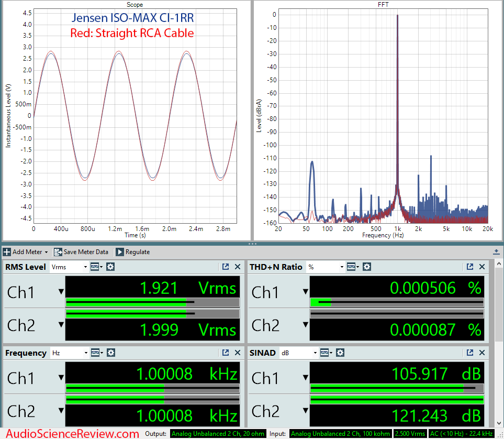Click the Add Meter plus icon
This screenshot has width=504, height=439.
pos(7,251)
